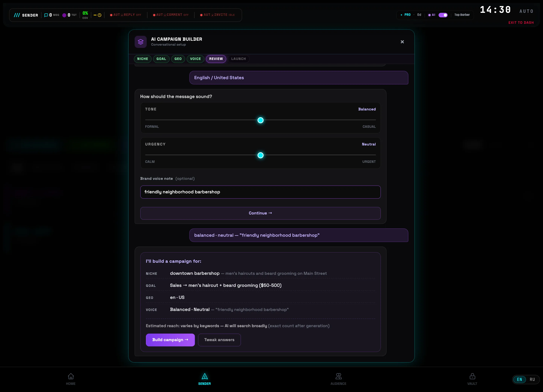
Task: Open Vault via the padlock icon
Action: click(x=472, y=376)
